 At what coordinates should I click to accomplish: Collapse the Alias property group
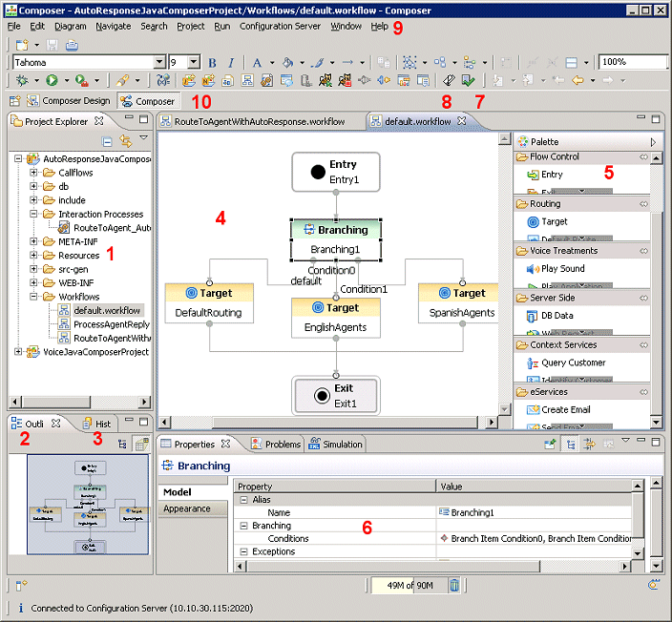(x=242, y=499)
